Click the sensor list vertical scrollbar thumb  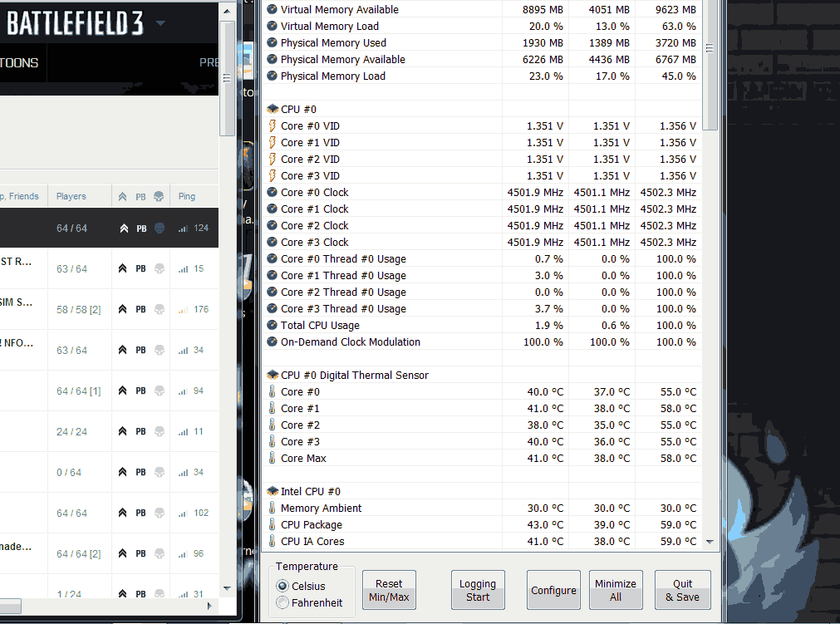(x=710, y=64)
